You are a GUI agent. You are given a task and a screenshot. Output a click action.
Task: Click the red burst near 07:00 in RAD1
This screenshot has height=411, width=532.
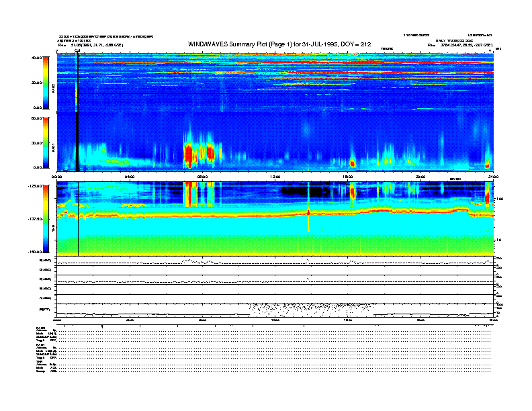click(188, 154)
